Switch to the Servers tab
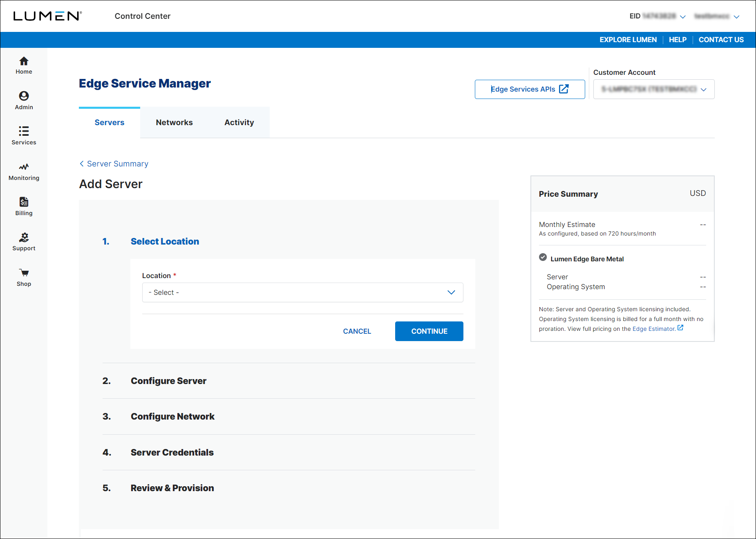This screenshot has height=539, width=756. click(x=110, y=122)
